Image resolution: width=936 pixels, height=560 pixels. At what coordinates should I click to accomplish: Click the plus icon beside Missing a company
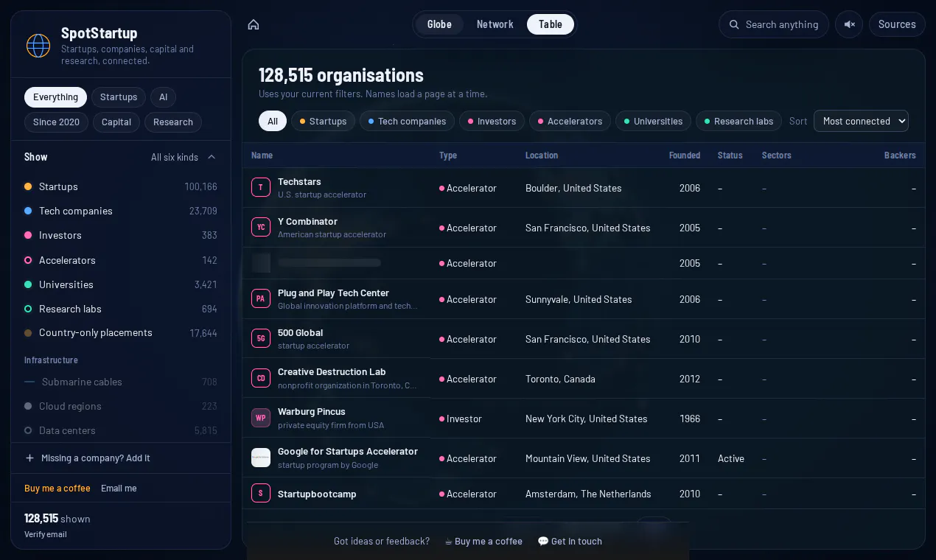pyautogui.click(x=30, y=458)
